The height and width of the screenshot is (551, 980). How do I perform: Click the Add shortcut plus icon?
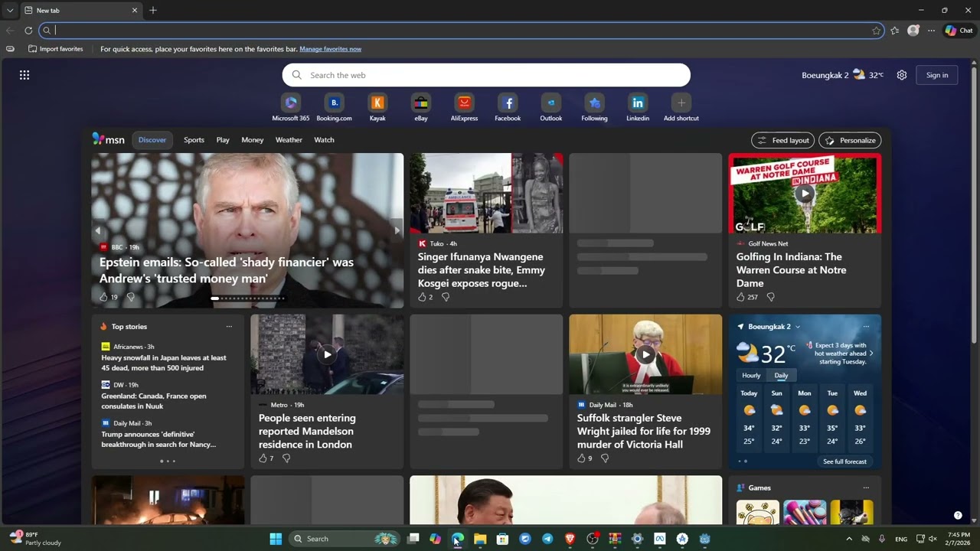pyautogui.click(x=681, y=103)
